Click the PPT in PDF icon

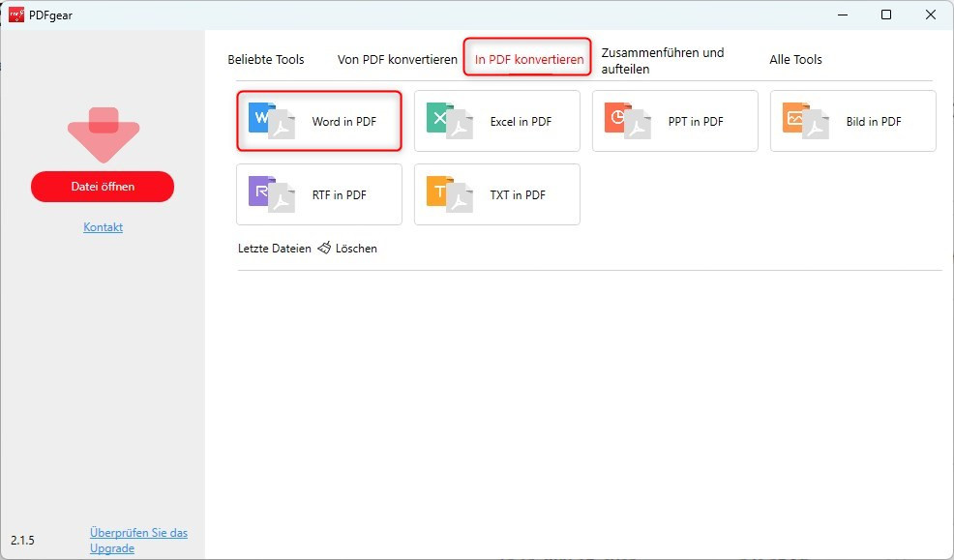tap(628, 120)
